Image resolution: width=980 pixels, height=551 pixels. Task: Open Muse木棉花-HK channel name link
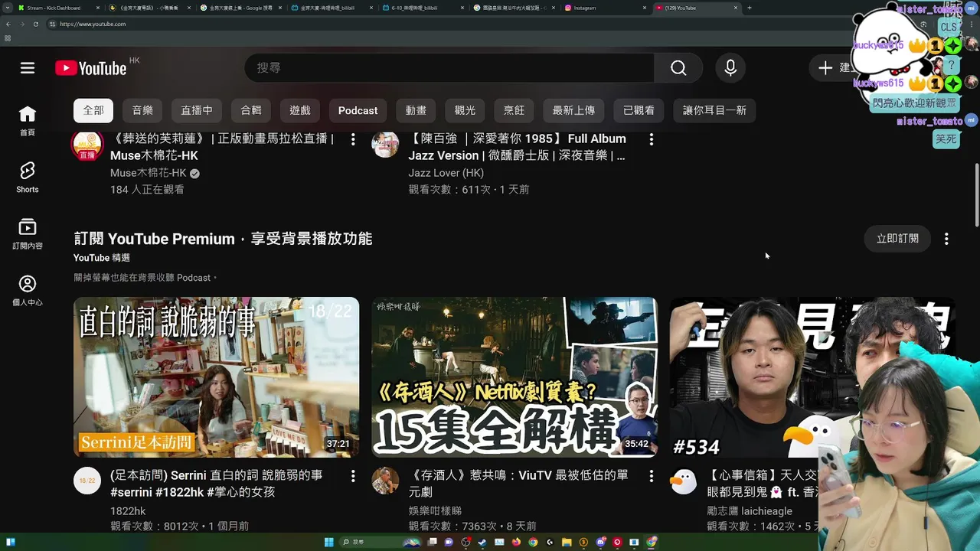click(x=149, y=173)
